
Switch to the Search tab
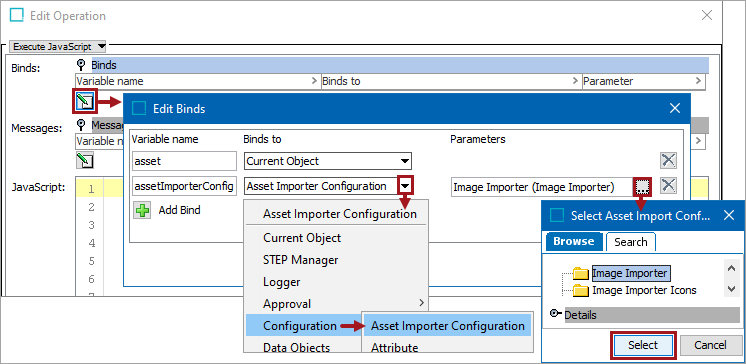tap(630, 242)
